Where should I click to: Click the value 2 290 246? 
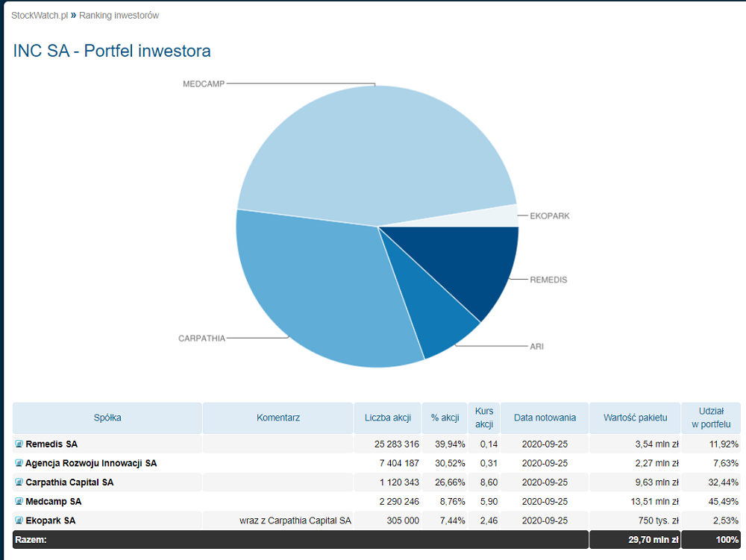point(399,501)
